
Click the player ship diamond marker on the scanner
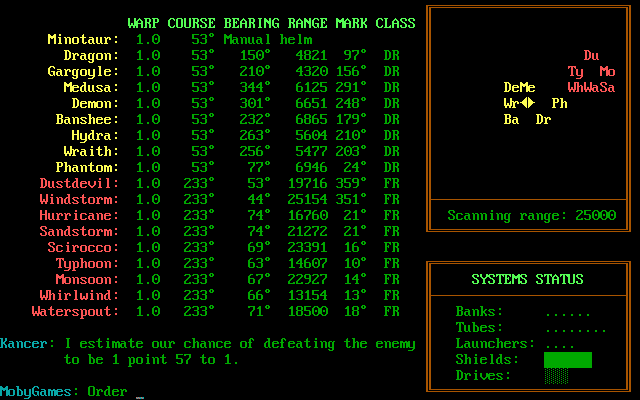point(528,103)
